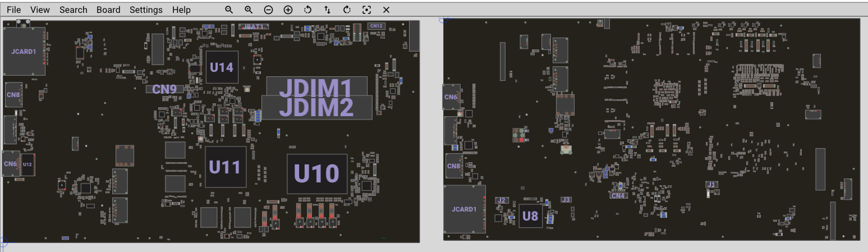Select the U8 chip on right board

click(530, 216)
